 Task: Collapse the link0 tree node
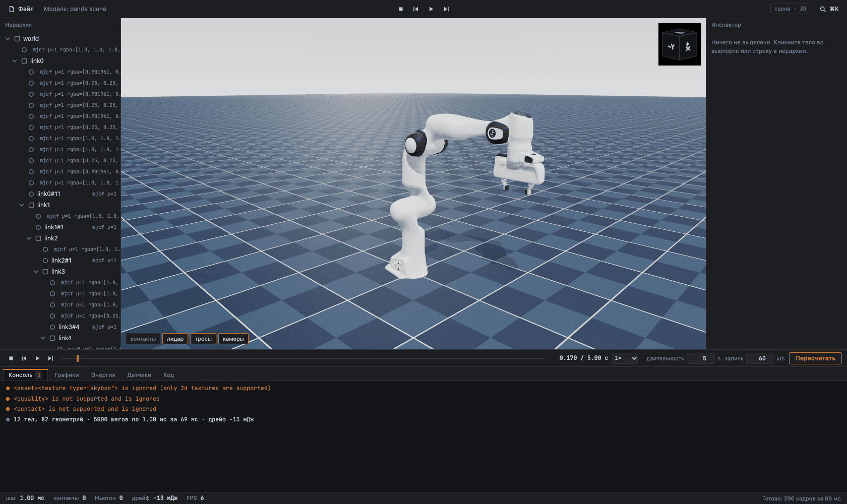click(15, 61)
